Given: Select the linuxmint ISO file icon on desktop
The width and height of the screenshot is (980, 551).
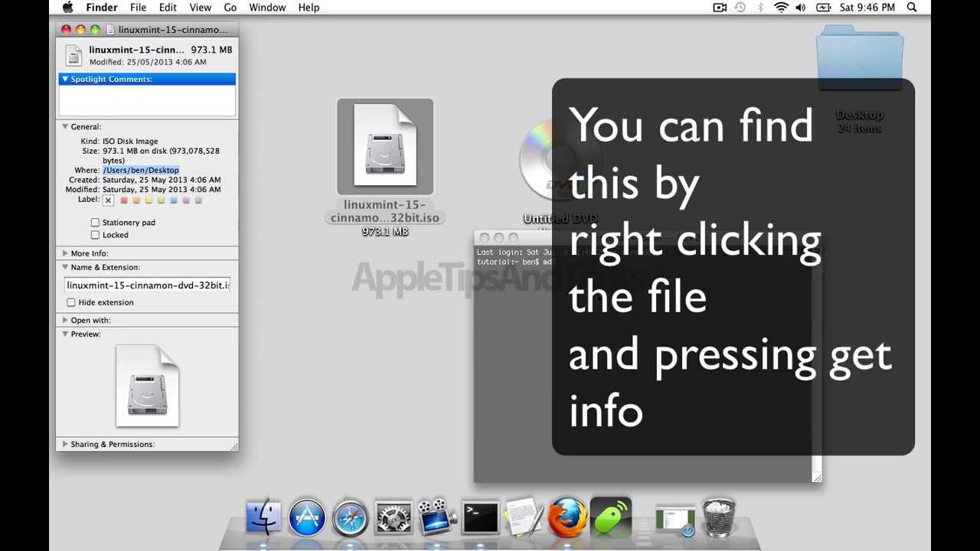Looking at the screenshot, I should (x=385, y=146).
